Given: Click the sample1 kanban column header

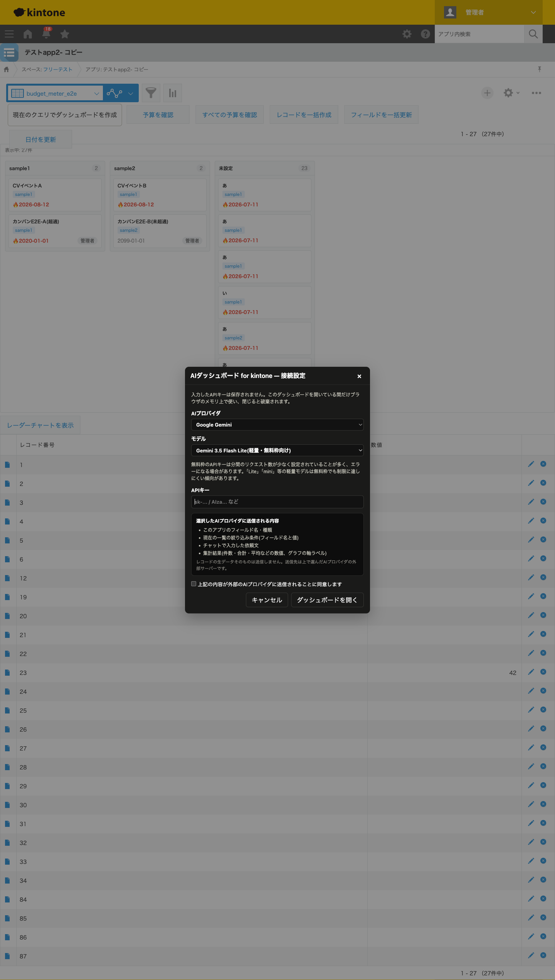Looking at the screenshot, I should coord(55,168).
